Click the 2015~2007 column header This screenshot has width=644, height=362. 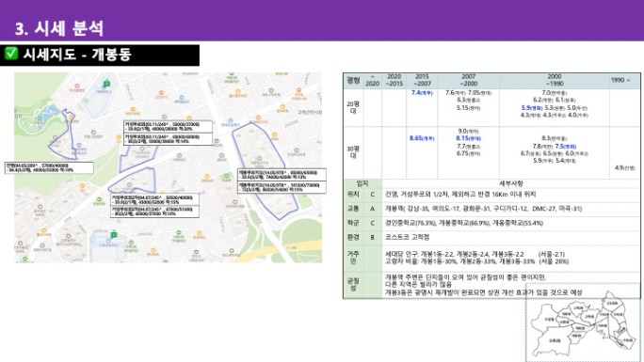422,80
